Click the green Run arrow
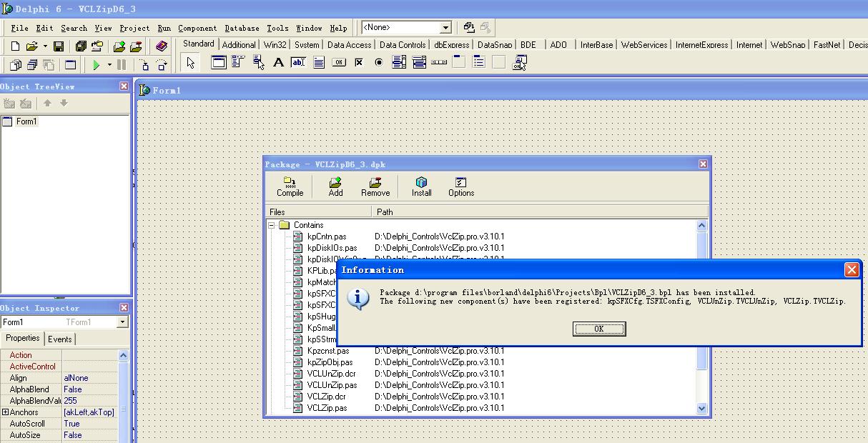This screenshot has width=868, height=443. (97, 65)
